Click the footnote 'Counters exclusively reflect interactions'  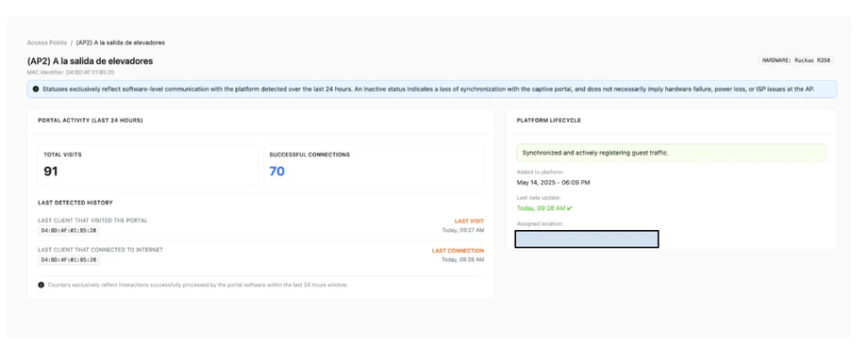click(197, 286)
